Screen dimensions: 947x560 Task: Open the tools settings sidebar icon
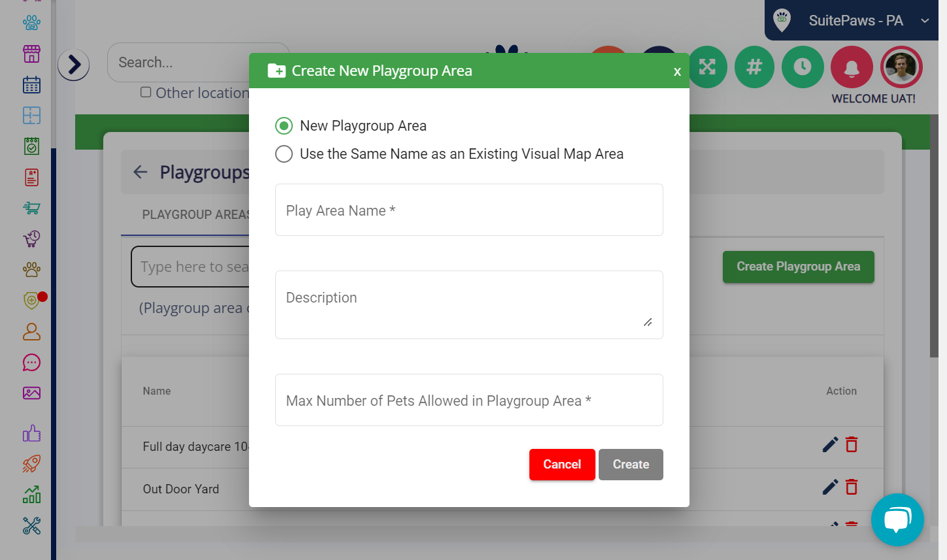31,525
